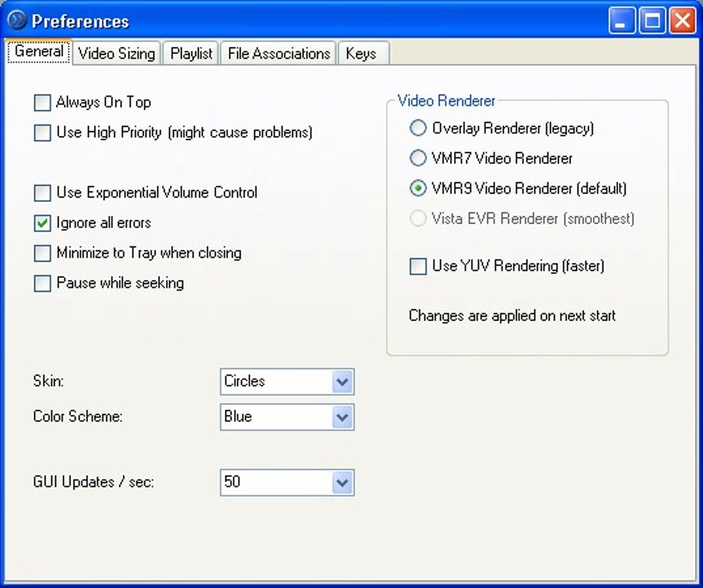Enable Minimize to Tray when closing
The image size is (703, 588).
42,253
